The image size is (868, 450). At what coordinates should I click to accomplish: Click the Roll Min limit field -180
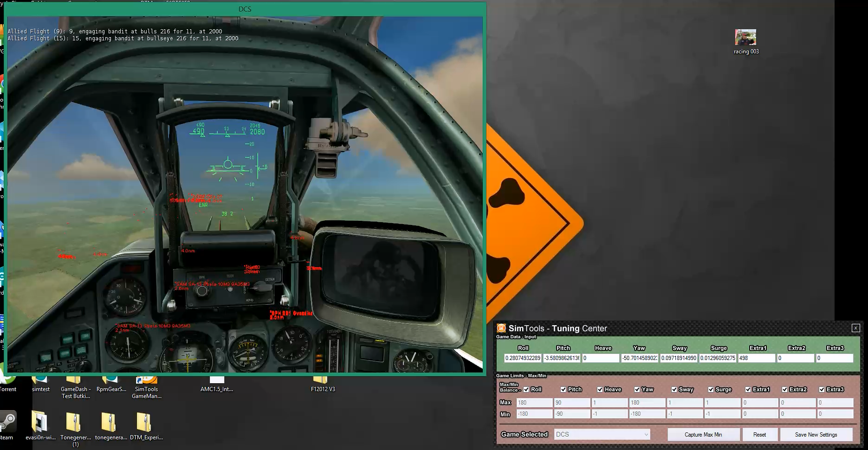click(534, 414)
